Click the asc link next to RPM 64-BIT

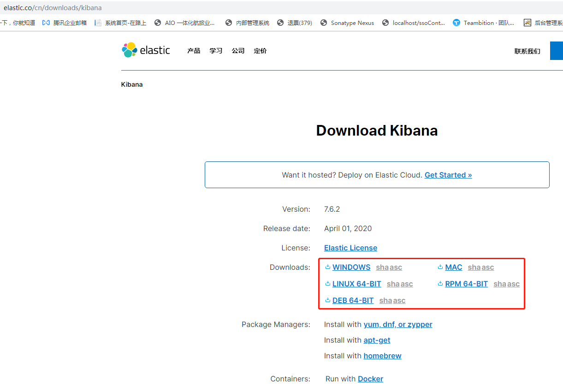(x=514, y=284)
